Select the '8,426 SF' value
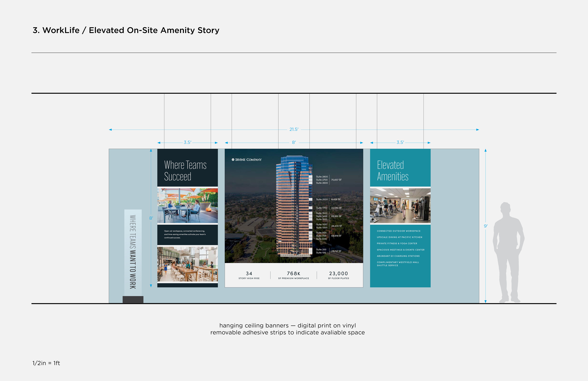The width and height of the screenshot is (588, 381). [336, 199]
